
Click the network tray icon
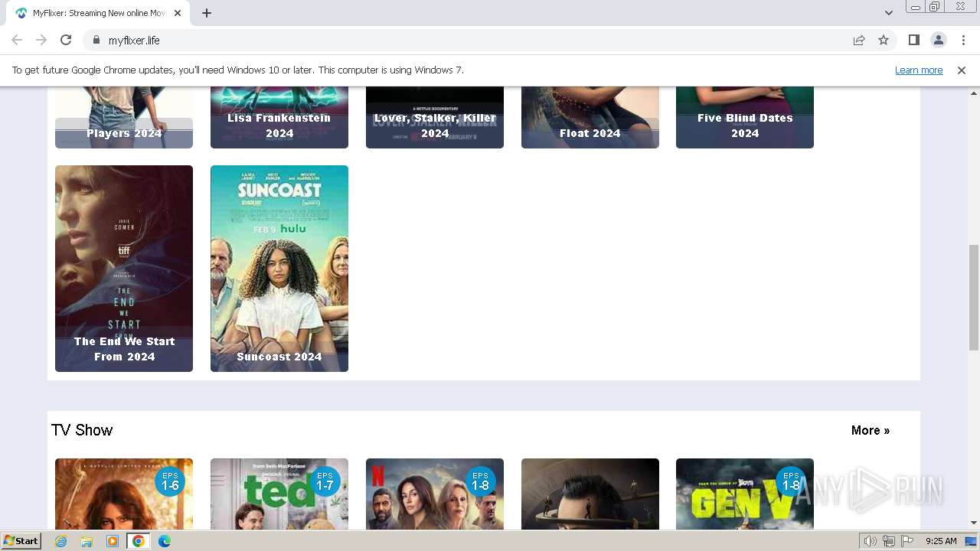click(x=888, y=541)
